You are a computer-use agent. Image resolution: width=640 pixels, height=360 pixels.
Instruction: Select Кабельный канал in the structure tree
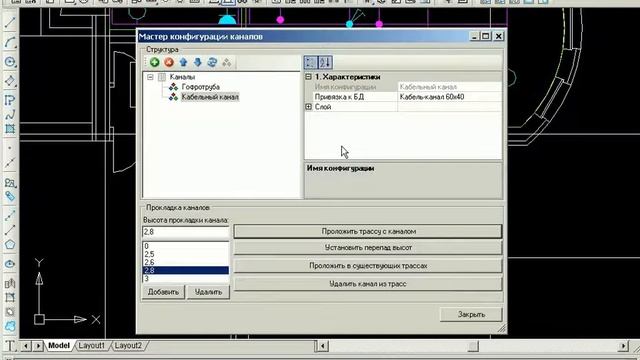pyautogui.click(x=210, y=97)
